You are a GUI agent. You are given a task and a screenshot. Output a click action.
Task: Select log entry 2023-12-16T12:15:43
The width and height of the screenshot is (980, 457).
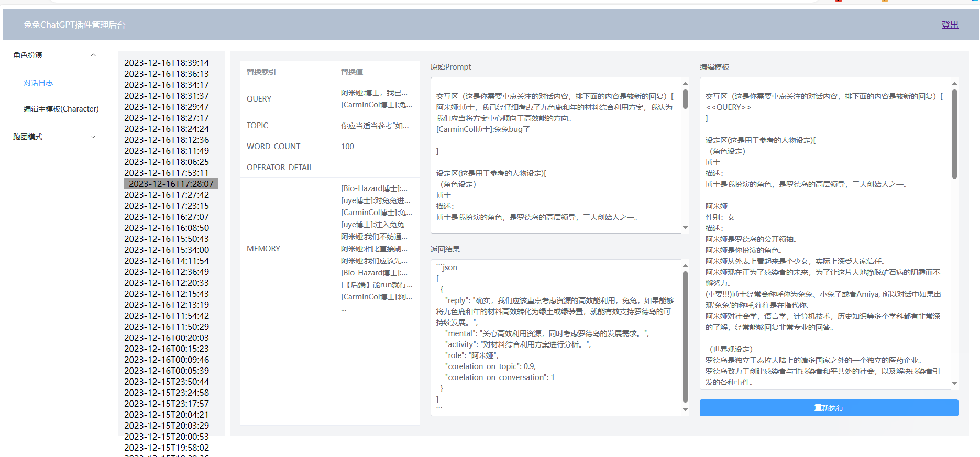click(167, 294)
